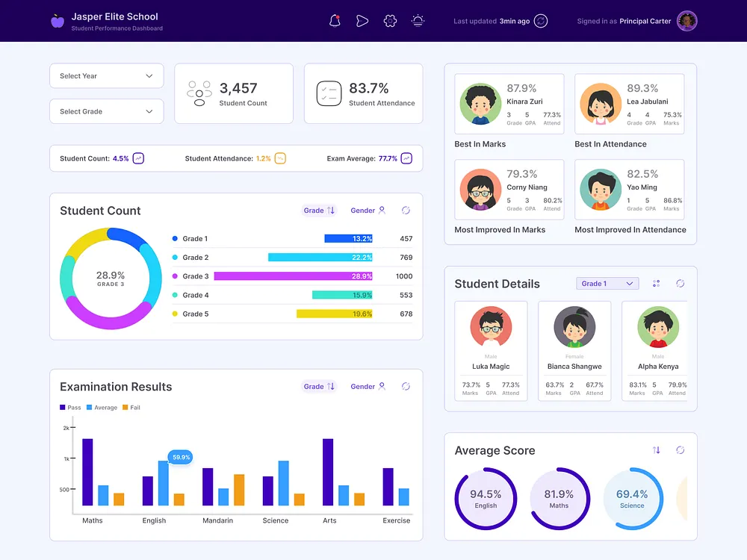Open Gender filter on Examination Results
Image resolution: width=747 pixels, height=560 pixels.
pyautogui.click(x=366, y=387)
